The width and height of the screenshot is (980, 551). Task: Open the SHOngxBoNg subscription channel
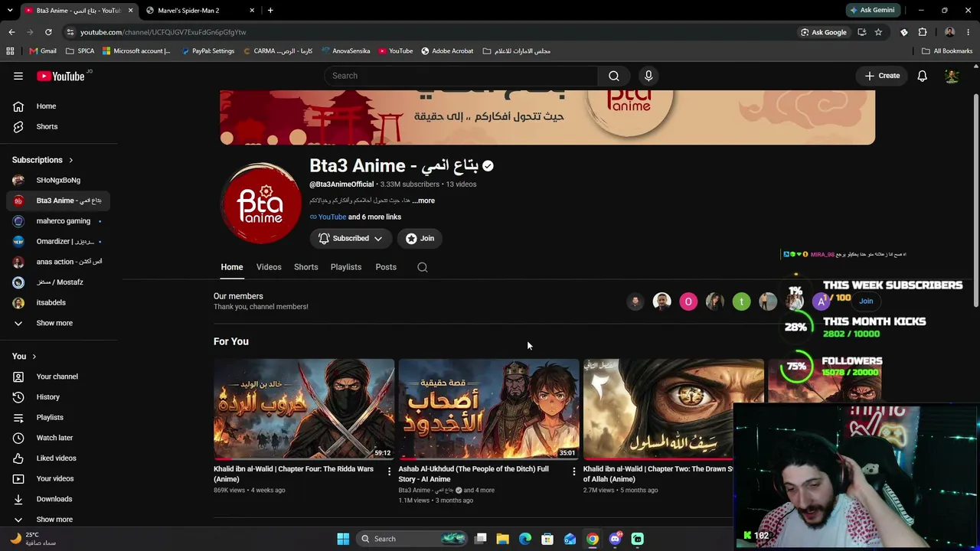point(58,181)
